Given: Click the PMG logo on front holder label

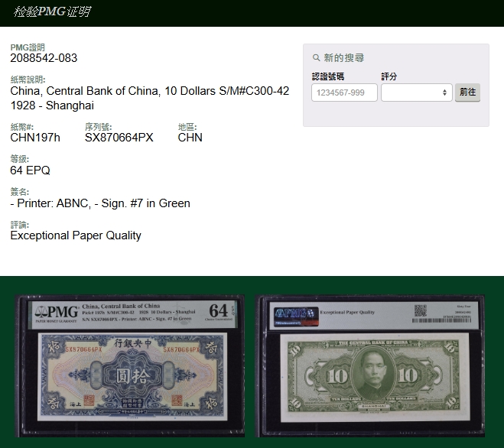Looking at the screenshot, I should [57, 313].
